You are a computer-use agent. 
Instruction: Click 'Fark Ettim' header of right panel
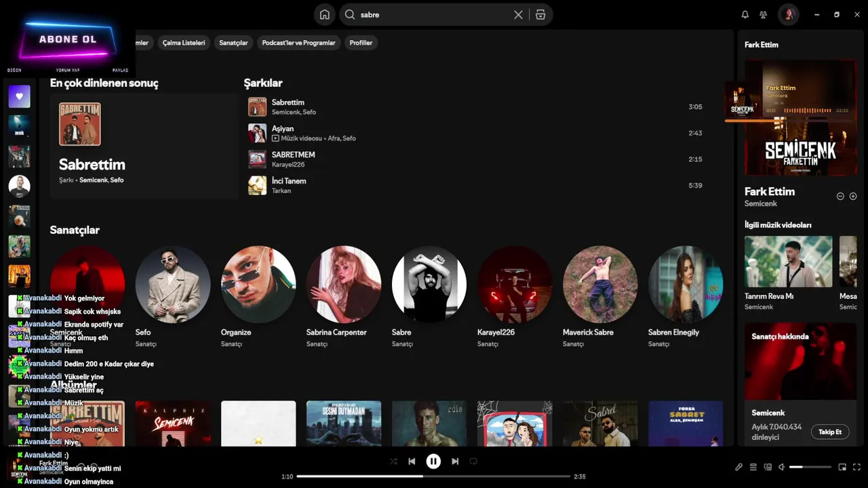pos(762,45)
